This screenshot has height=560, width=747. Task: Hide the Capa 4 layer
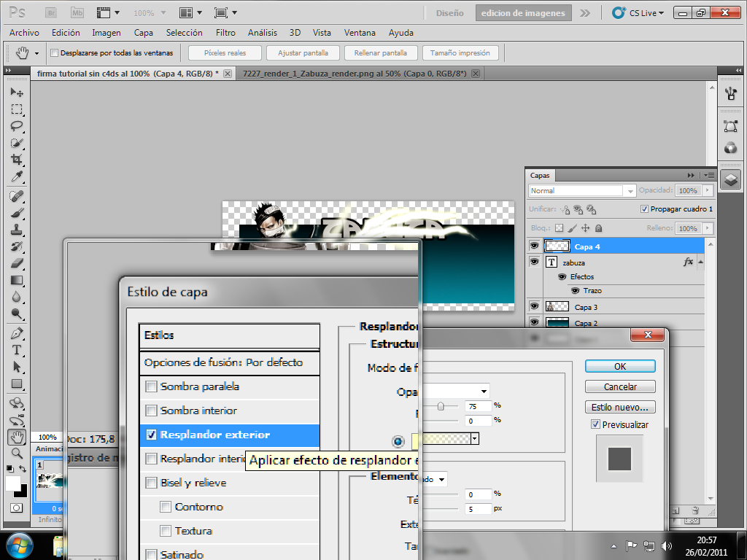534,246
